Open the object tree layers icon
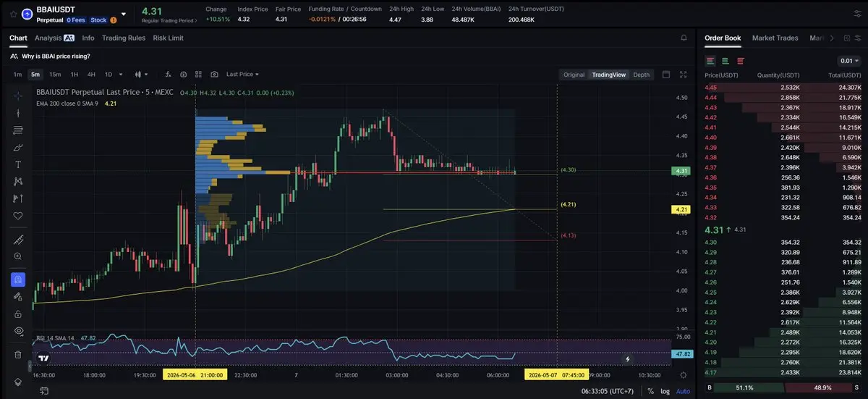868x399 pixels. pos(18,382)
